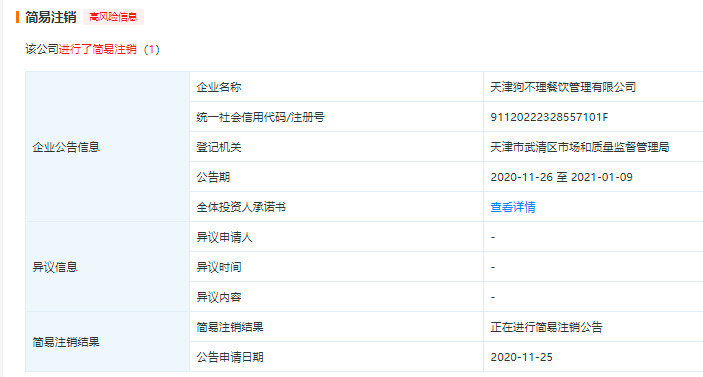Select credit code 91120222328557101F
This screenshot has width=703, height=377.
(x=549, y=117)
